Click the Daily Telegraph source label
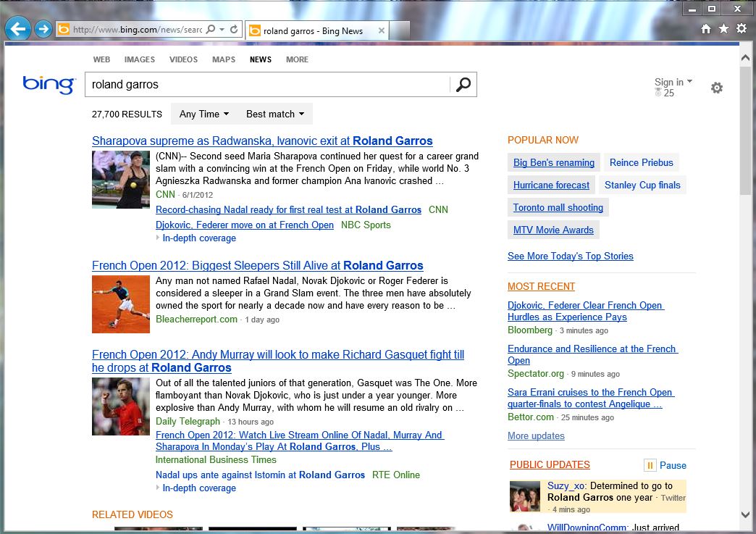The width and height of the screenshot is (756, 534). click(188, 421)
